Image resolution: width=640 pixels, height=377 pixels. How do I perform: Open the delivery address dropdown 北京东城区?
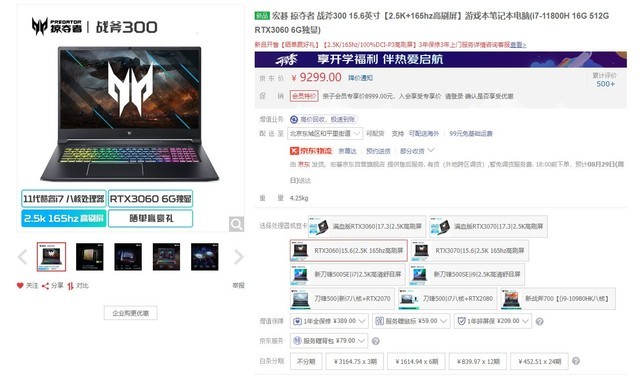[325, 134]
